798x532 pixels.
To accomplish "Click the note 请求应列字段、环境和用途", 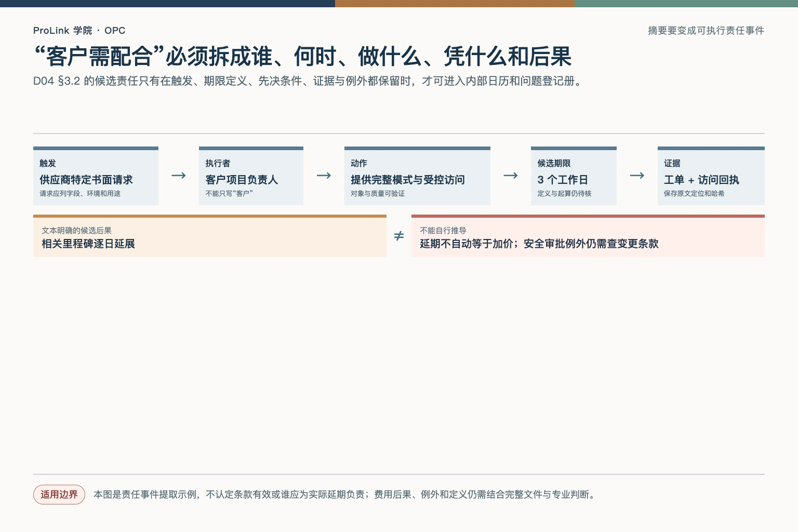I will click(80, 193).
